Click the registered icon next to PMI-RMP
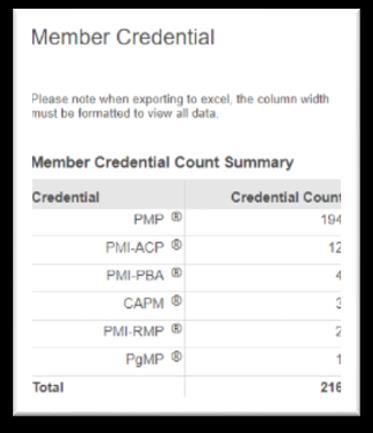 [177, 329]
